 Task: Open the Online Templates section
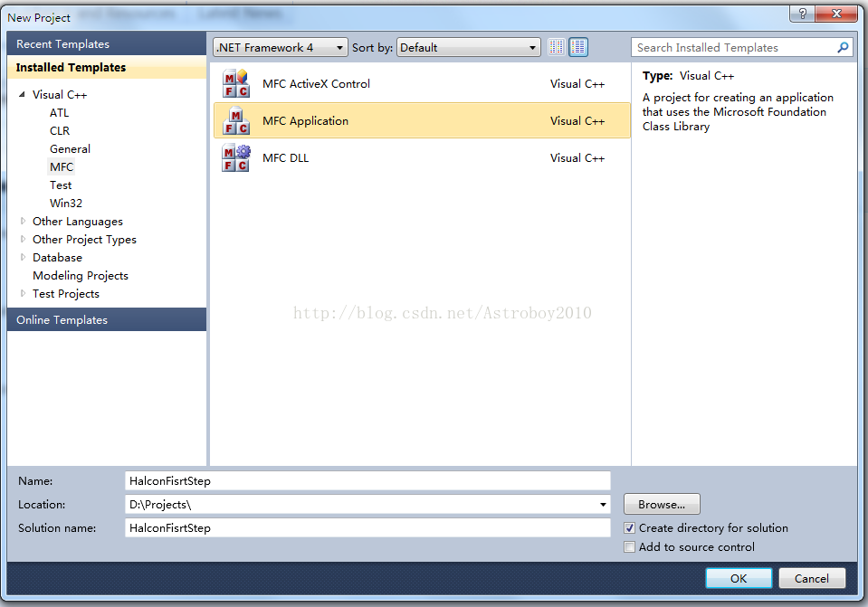click(107, 320)
